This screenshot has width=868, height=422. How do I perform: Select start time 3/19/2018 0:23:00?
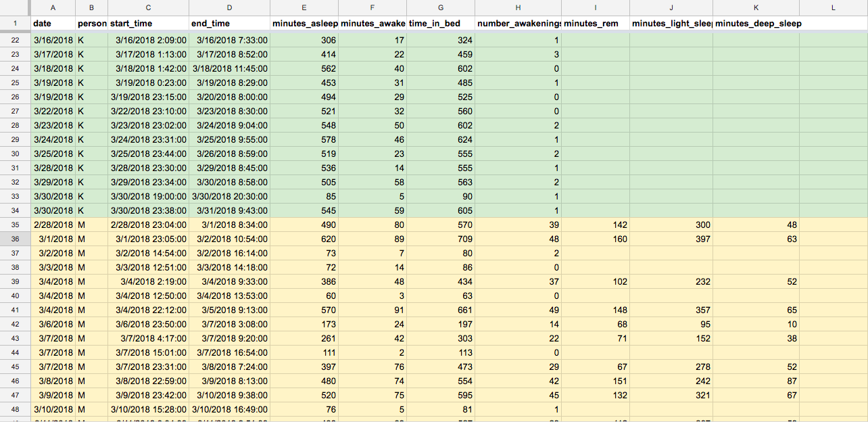148,83
